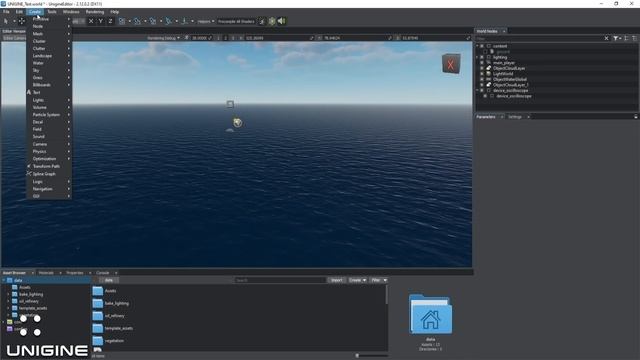The width and height of the screenshot is (640, 360).
Task: Open the Asset Browser Create dropdown
Action: (358, 280)
